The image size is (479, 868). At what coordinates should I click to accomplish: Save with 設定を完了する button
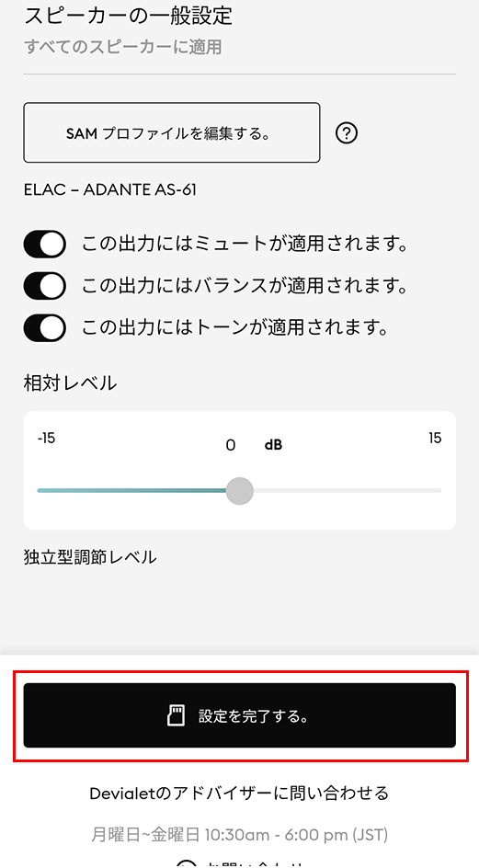(x=239, y=715)
